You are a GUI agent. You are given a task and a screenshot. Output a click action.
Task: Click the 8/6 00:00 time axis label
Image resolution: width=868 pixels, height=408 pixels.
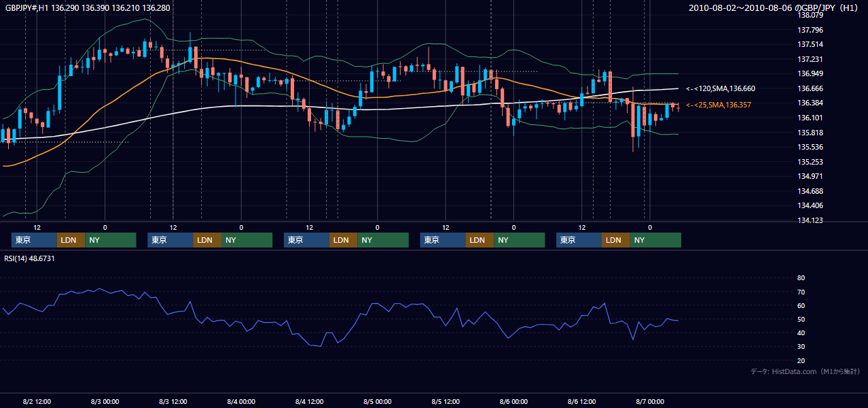514,401
